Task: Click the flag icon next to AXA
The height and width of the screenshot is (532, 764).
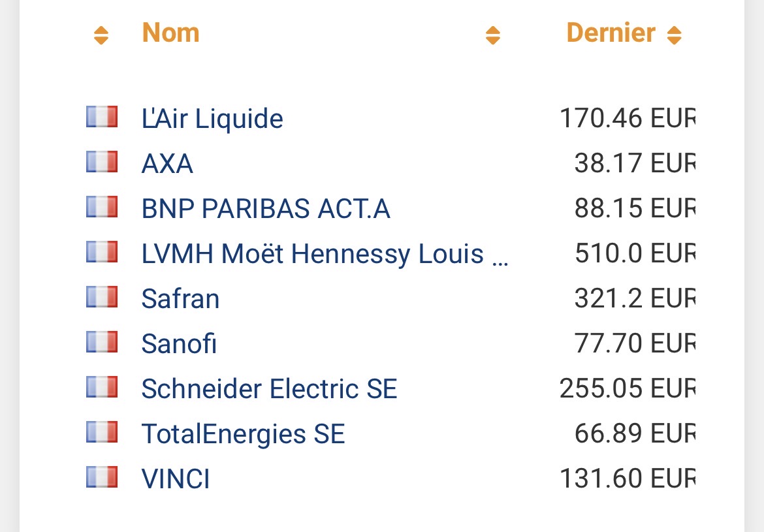Action: (102, 162)
